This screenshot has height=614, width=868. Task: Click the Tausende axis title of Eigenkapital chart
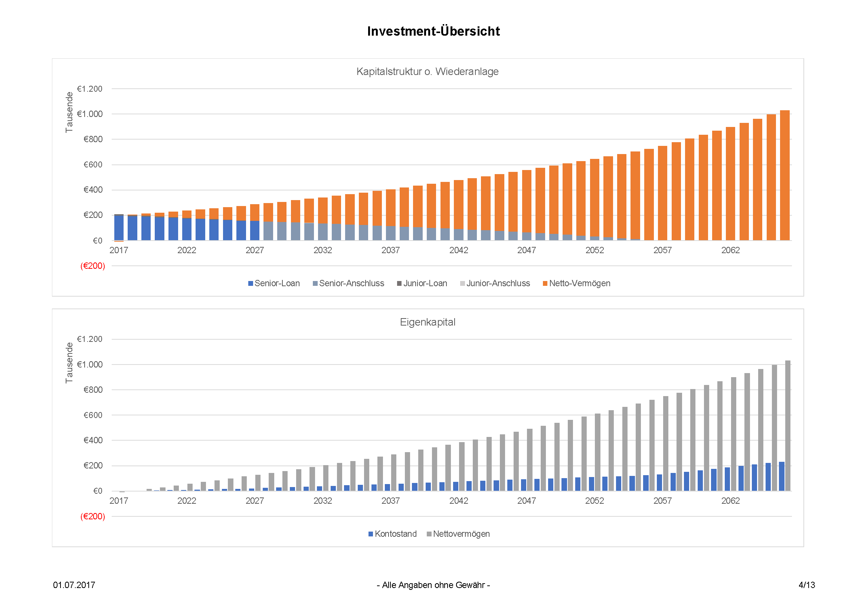(69, 363)
